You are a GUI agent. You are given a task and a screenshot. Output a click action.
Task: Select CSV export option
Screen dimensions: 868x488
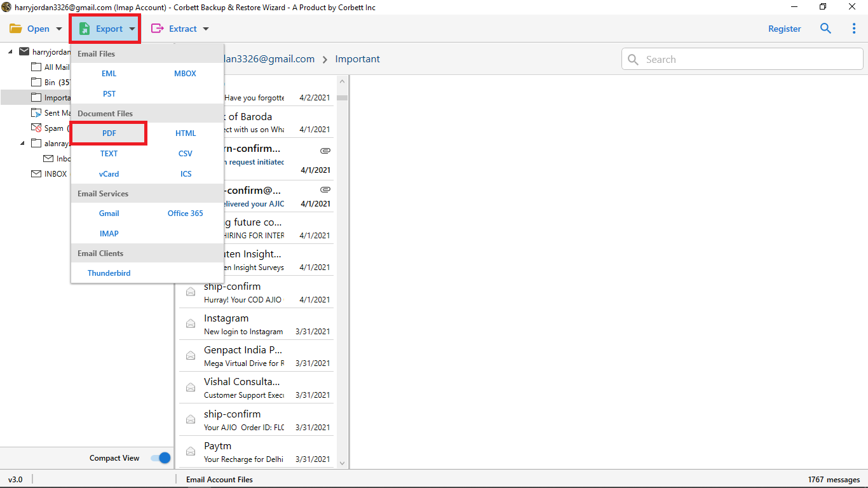pyautogui.click(x=186, y=154)
